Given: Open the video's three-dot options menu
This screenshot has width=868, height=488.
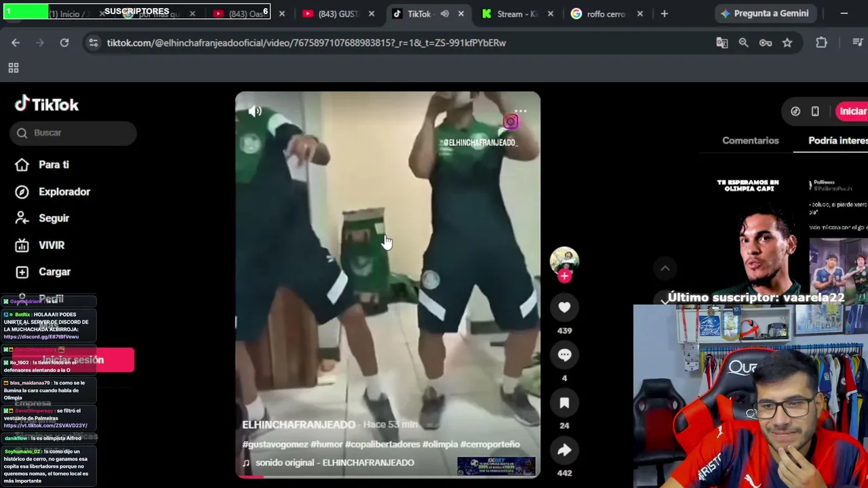Looking at the screenshot, I should tap(520, 110).
